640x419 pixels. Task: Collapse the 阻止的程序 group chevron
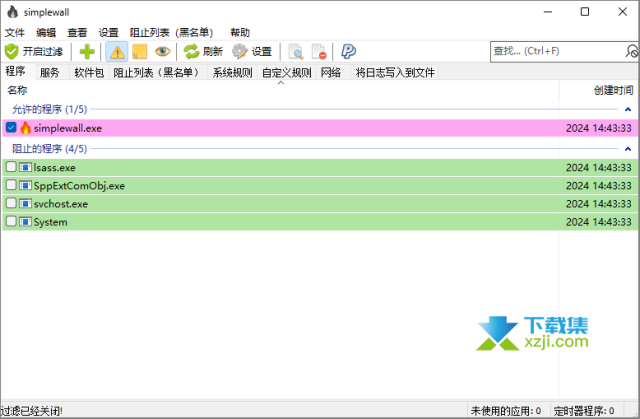click(628, 149)
